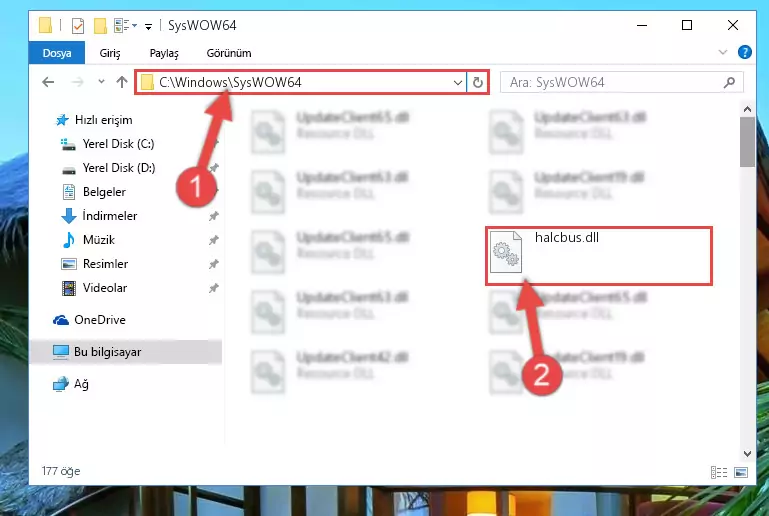Click the 177 öğe status text
Viewport: 769px width, 516px height.
(61, 471)
